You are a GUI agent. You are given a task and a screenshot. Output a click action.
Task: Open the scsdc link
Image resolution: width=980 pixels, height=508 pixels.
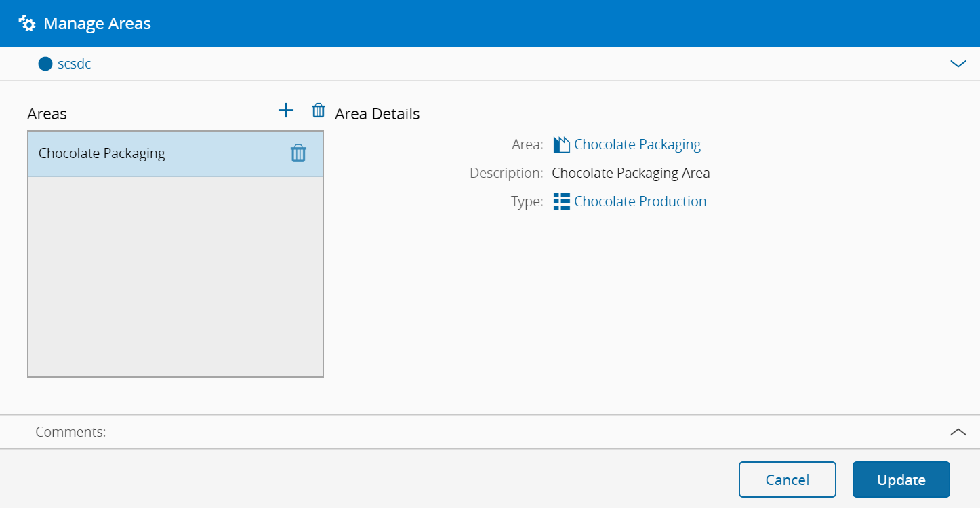click(x=74, y=64)
